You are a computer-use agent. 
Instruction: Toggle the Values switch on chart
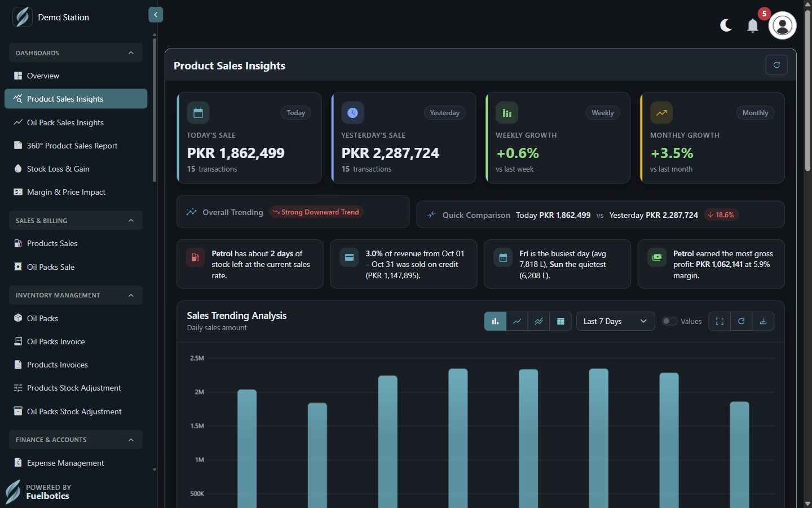[x=669, y=321]
